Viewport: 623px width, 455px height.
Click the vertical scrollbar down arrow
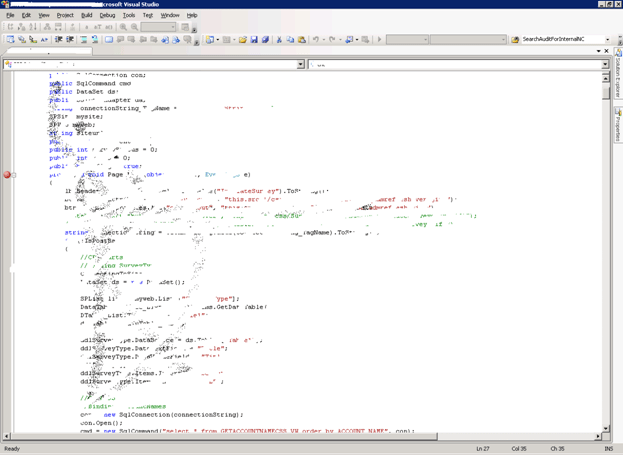(x=606, y=428)
